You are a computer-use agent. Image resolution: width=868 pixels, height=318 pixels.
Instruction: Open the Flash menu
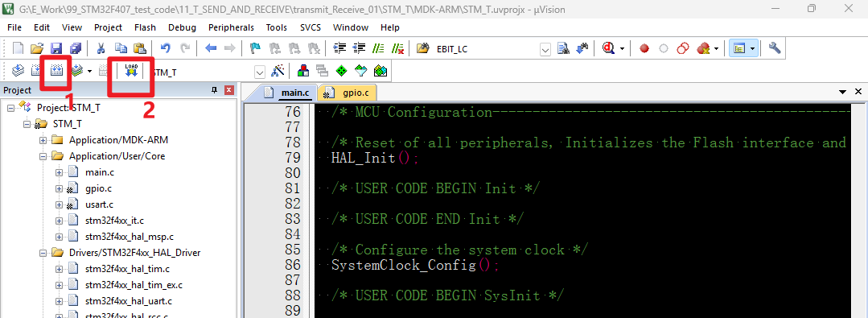[145, 27]
